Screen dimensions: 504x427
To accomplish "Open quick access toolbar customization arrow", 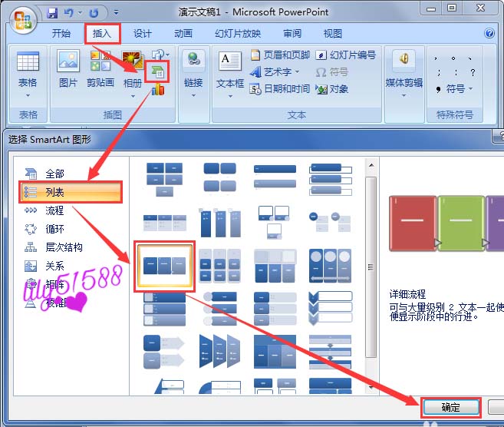I will 116,12.
